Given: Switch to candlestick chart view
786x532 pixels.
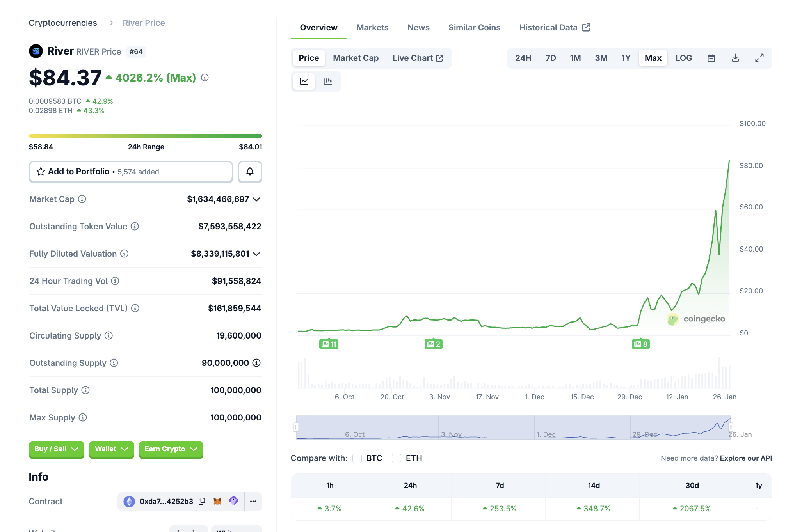Looking at the screenshot, I should click(328, 81).
